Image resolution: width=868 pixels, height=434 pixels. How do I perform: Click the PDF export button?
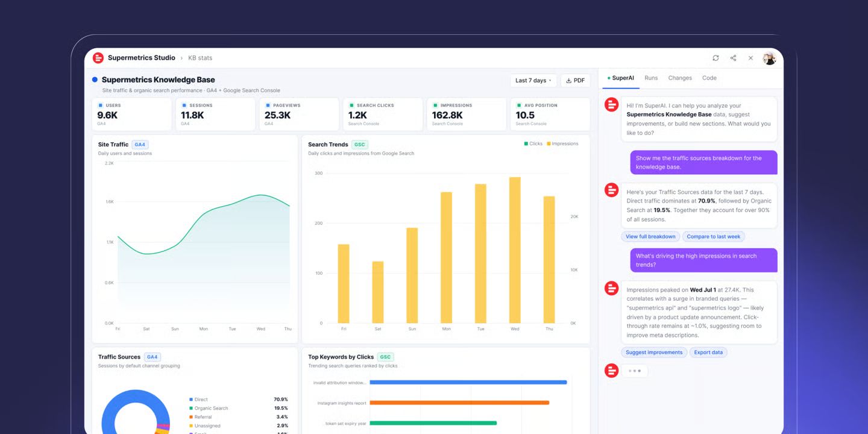click(x=576, y=80)
